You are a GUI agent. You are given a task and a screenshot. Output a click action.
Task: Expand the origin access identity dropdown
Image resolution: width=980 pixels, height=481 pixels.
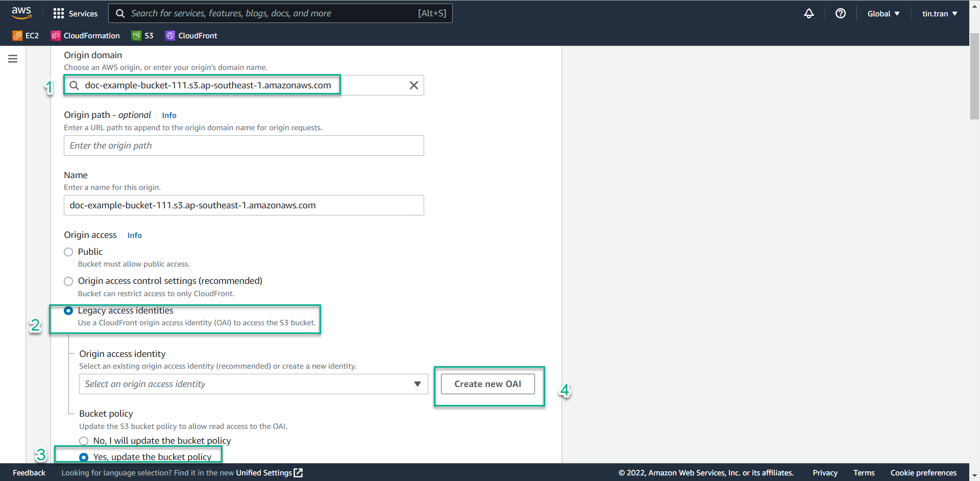coord(253,384)
